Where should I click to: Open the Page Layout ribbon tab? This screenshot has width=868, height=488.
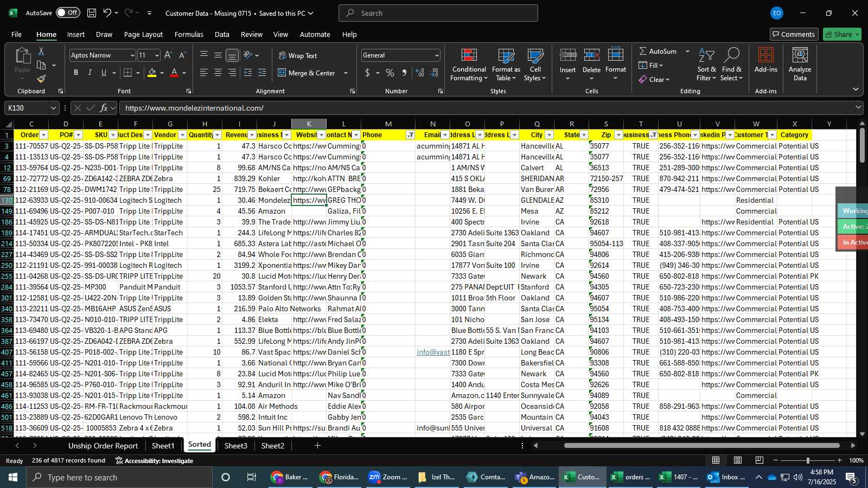point(143,34)
